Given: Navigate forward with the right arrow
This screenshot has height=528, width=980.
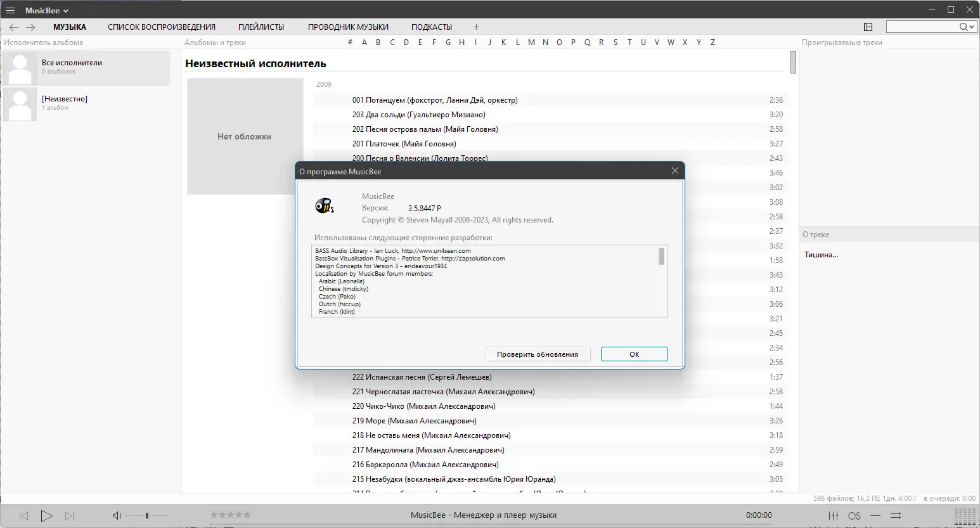Looking at the screenshot, I should point(30,27).
